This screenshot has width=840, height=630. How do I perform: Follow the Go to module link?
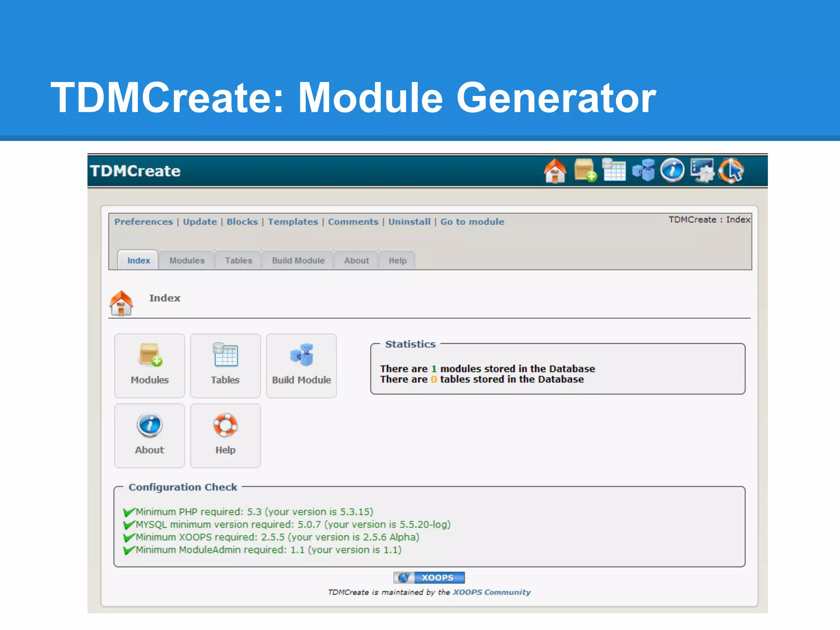coord(472,221)
